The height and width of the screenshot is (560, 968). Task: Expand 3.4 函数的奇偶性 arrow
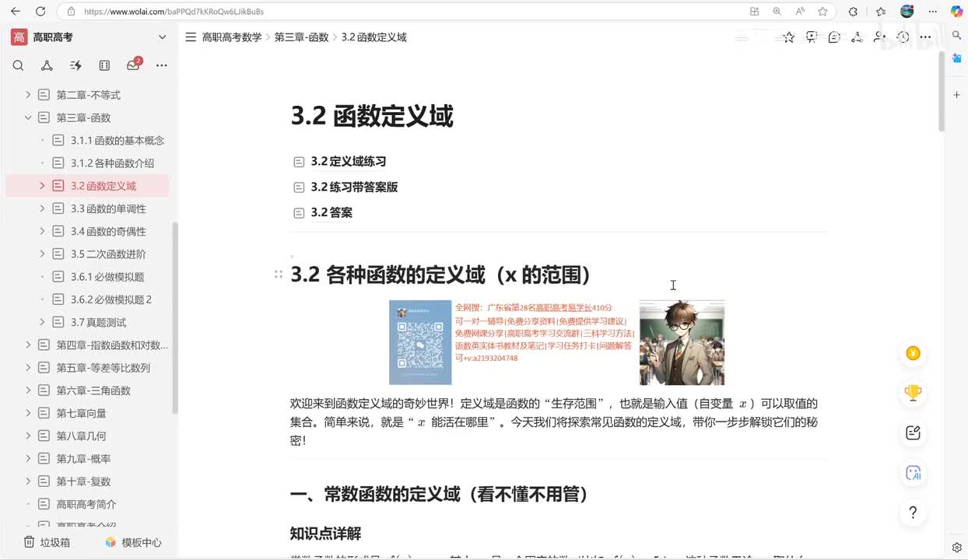pos(42,231)
